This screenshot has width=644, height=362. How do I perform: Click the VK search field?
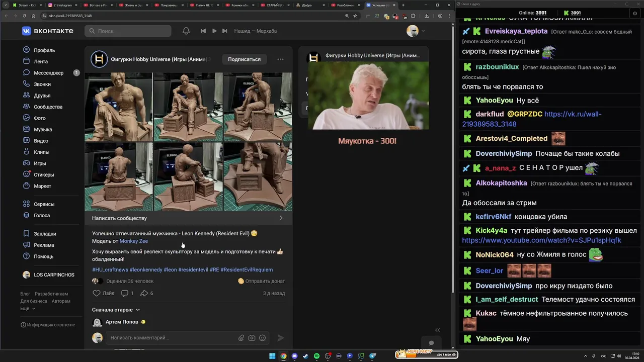pos(128,31)
